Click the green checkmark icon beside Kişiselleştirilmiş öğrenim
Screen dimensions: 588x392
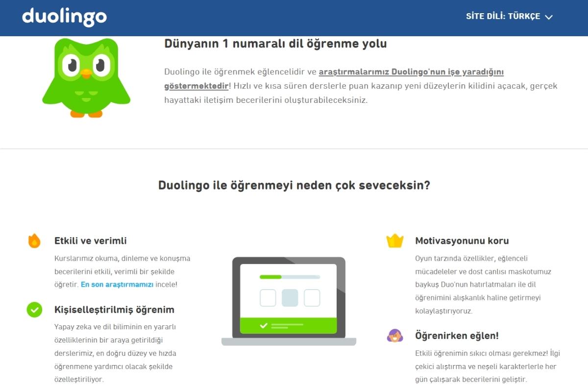click(x=34, y=310)
